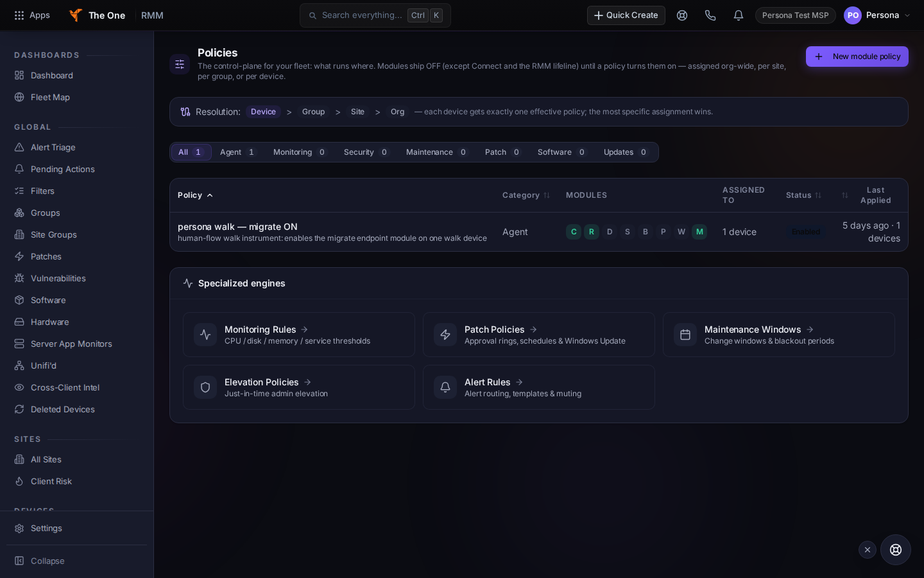Click the Device resolution chip
This screenshot has width=924, height=578.
(x=263, y=112)
